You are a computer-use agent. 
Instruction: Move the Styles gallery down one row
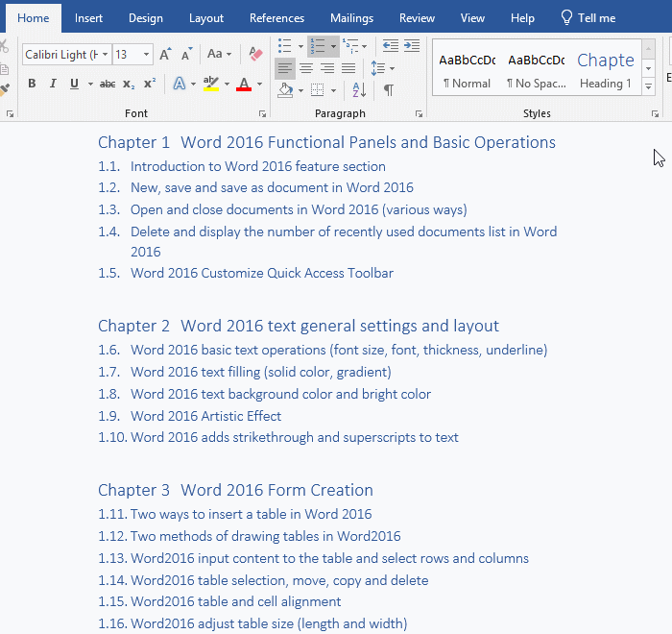coord(648,68)
